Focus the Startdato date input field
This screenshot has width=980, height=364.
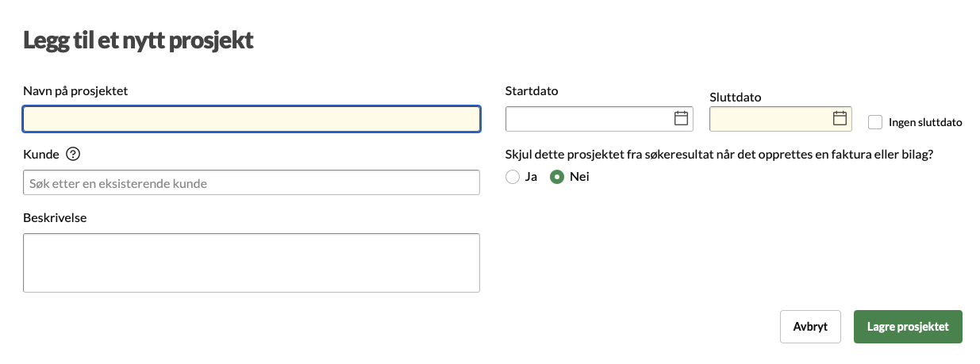coord(589,119)
